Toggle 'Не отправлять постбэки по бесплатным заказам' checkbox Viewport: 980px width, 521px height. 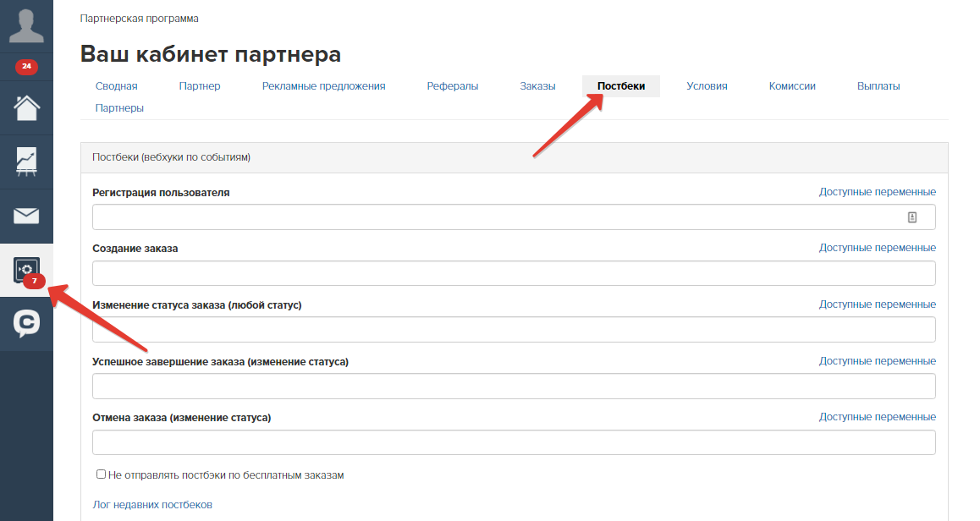point(101,474)
